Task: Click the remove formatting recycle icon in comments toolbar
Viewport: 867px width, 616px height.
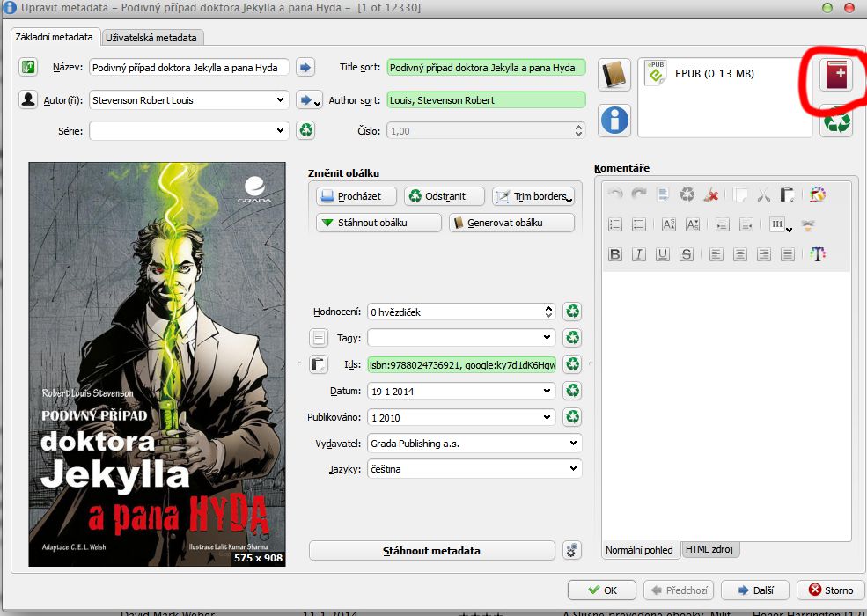Action: pos(687,194)
